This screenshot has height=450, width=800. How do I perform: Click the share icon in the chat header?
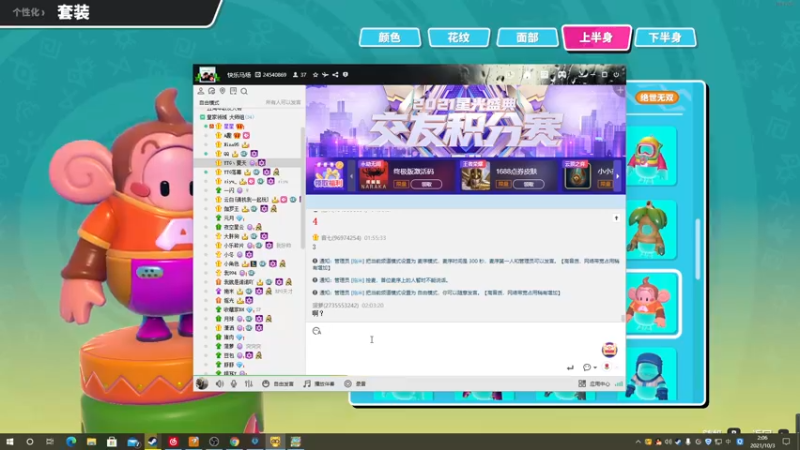335,75
